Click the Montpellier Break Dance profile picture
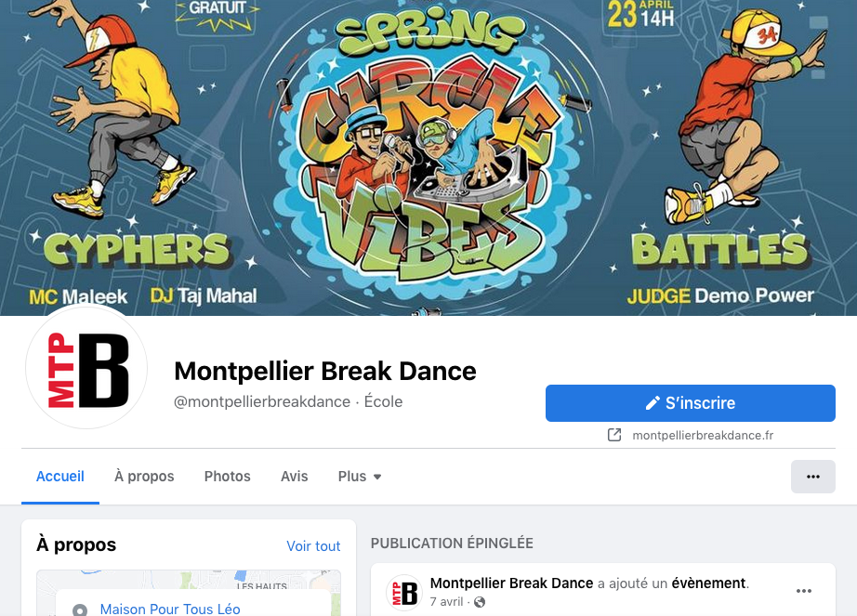Viewport: 857px width, 616px height. point(86,368)
